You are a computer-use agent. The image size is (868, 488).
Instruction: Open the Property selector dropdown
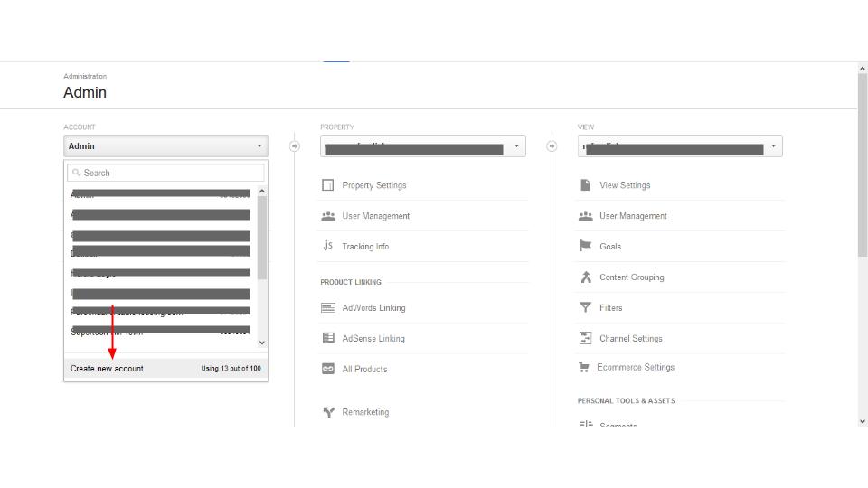coord(423,146)
